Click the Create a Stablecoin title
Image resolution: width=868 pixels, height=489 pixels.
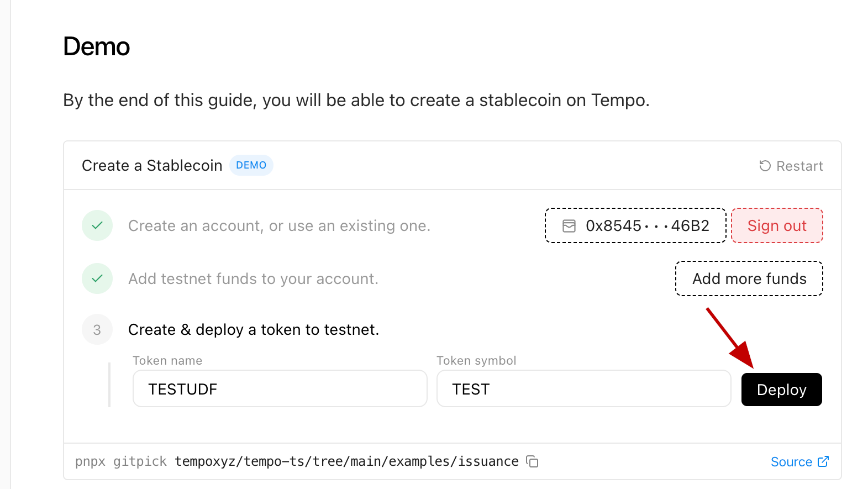(x=152, y=166)
